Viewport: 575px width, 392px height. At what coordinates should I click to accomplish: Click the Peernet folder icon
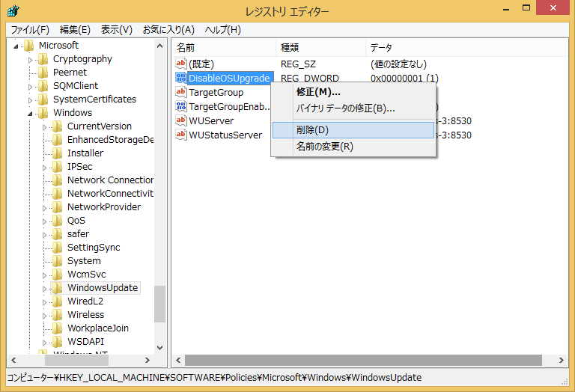43,72
